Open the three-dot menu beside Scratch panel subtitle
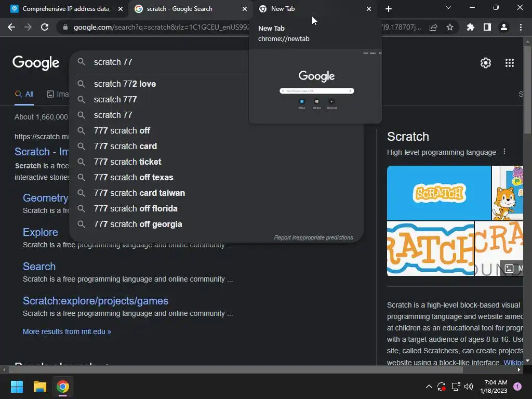The width and height of the screenshot is (532, 399). tap(504, 151)
